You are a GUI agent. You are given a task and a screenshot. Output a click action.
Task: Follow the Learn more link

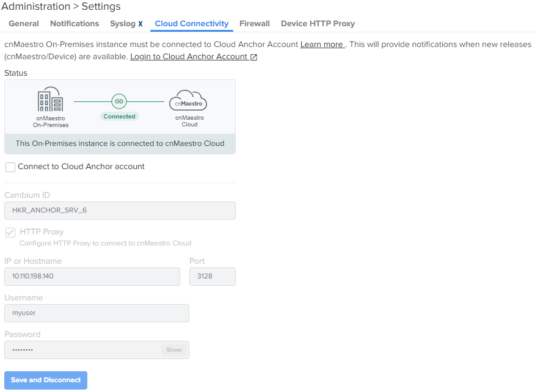322,45
